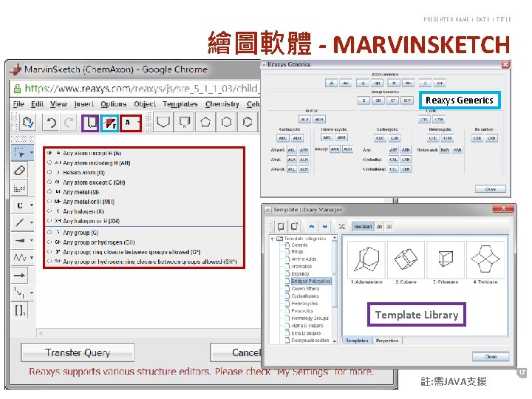
Task: Click the Transfer Query button
Action: 78,352
